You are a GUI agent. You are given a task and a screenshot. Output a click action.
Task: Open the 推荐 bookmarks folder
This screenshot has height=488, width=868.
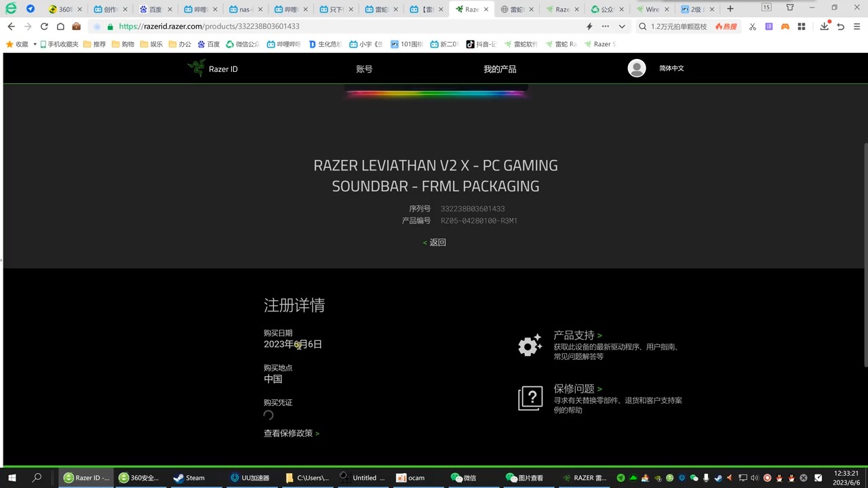click(x=95, y=44)
